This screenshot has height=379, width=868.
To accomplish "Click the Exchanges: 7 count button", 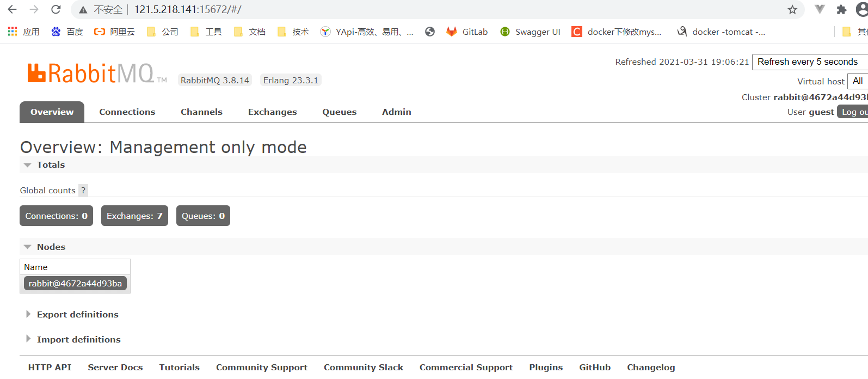I will [x=134, y=216].
